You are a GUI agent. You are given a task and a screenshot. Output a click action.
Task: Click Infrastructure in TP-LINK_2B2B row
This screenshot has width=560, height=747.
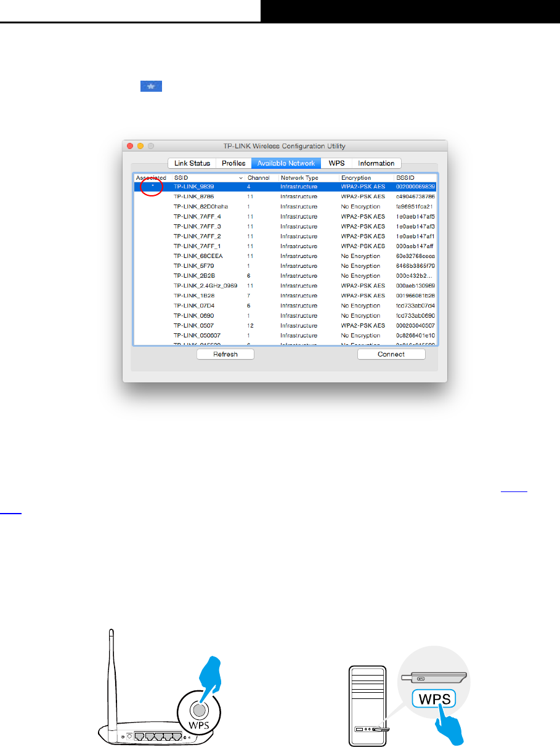coord(299,276)
